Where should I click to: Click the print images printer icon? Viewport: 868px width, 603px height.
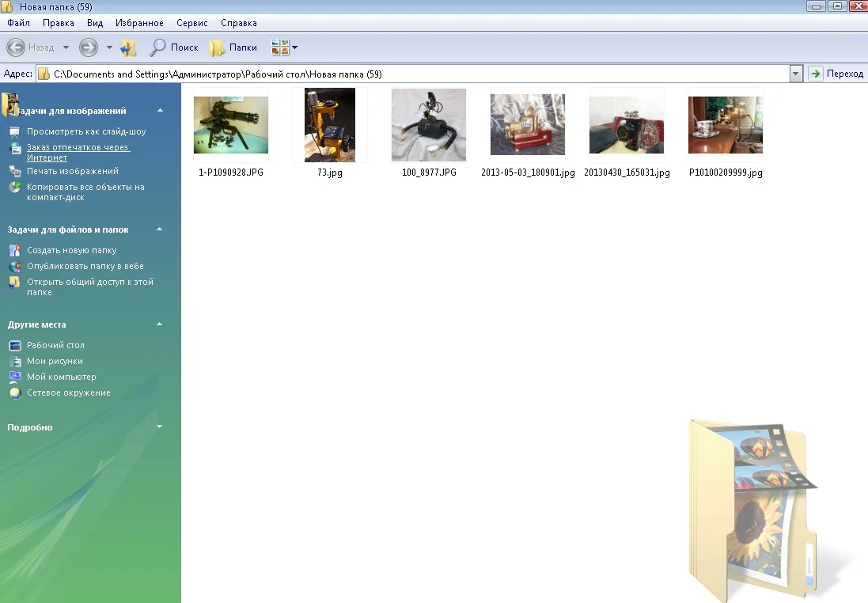[15, 171]
